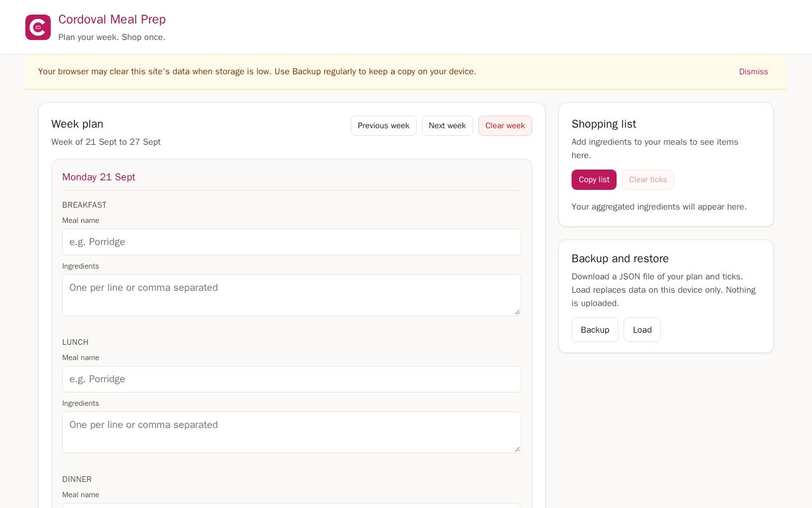Load a backup file

(642, 330)
